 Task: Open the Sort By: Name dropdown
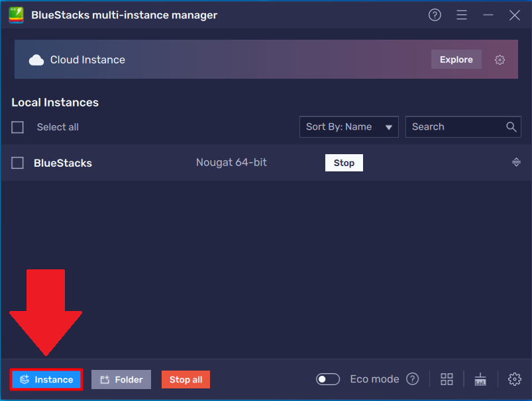click(x=348, y=127)
